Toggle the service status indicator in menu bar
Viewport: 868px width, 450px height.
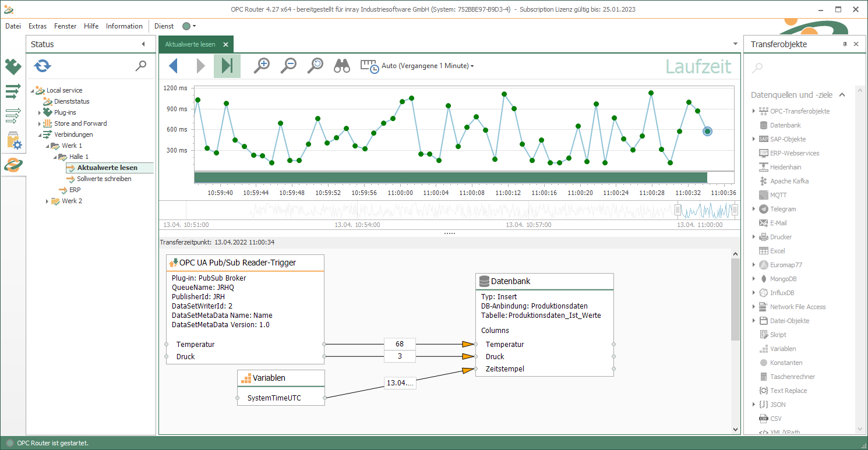[x=186, y=26]
